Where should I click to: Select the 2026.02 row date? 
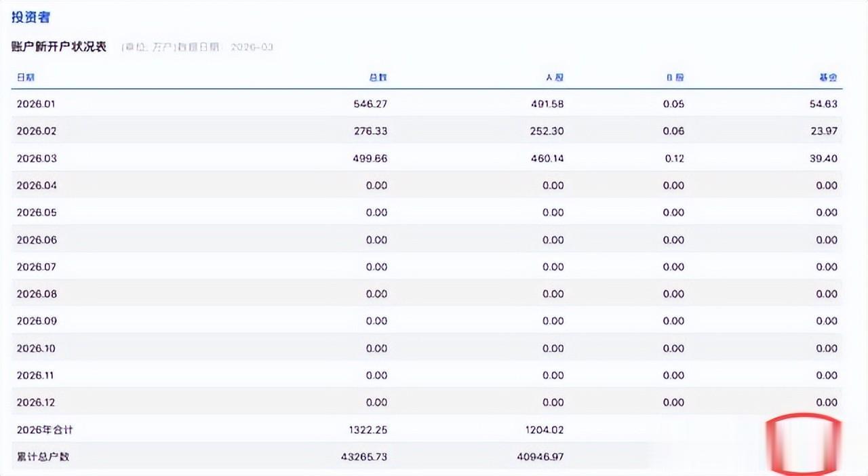pos(37,131)
